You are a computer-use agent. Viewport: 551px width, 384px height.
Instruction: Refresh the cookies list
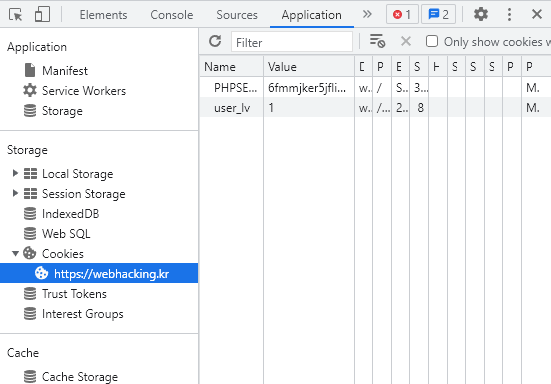[x=215, y=41]
